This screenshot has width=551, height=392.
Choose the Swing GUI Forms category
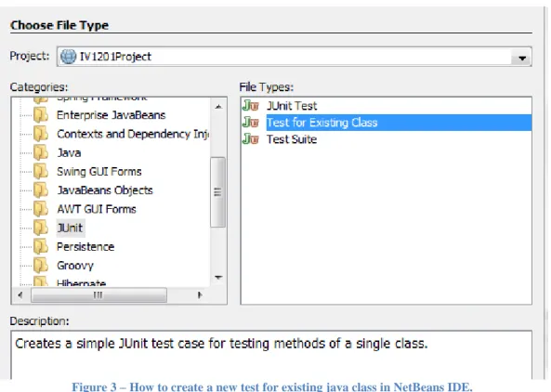99,172
